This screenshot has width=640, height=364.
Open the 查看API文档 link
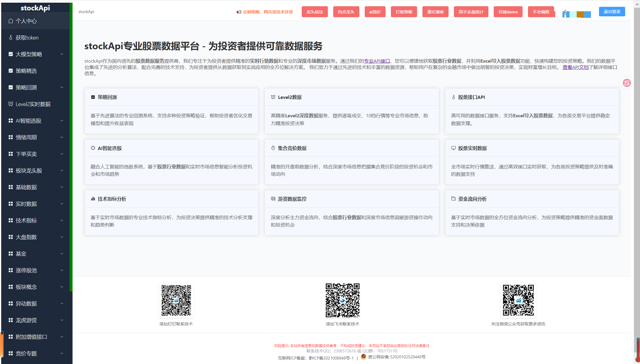tap(575, 67)
